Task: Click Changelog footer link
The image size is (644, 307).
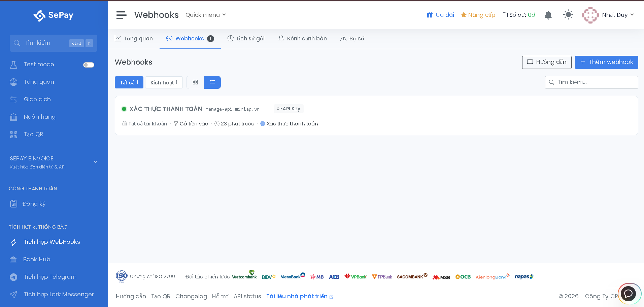Action: pyautogui.click(x=191, y=296)
